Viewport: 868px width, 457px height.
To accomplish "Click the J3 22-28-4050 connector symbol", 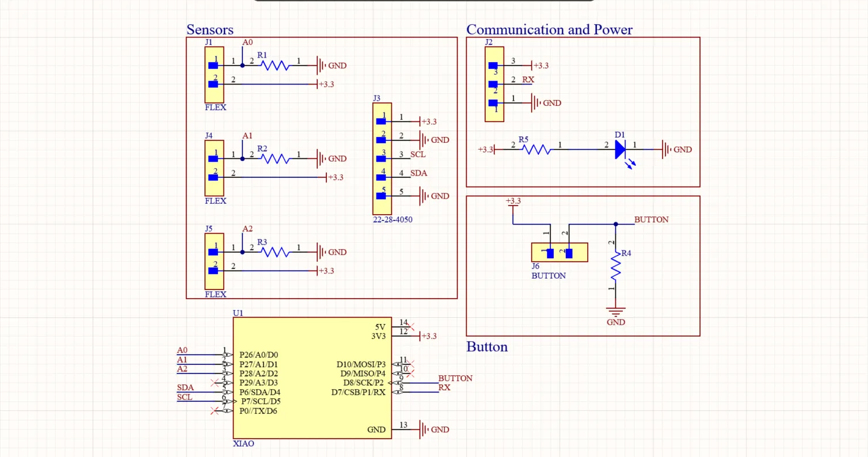I will [x=382, y=158].
